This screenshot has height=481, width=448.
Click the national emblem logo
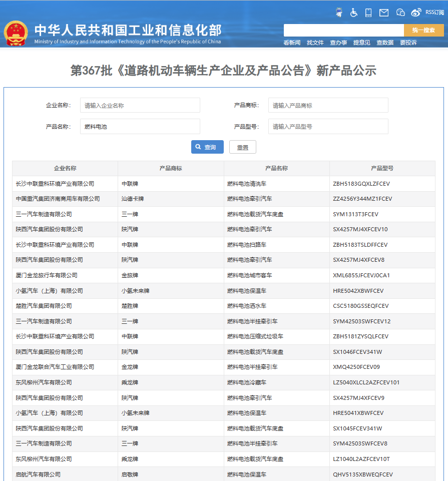tap(17, 33)
